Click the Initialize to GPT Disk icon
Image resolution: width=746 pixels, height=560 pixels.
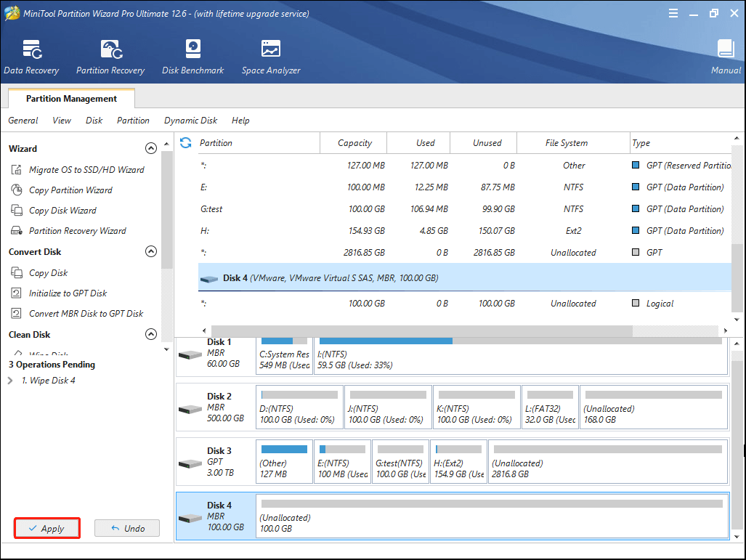click(17, 293)
